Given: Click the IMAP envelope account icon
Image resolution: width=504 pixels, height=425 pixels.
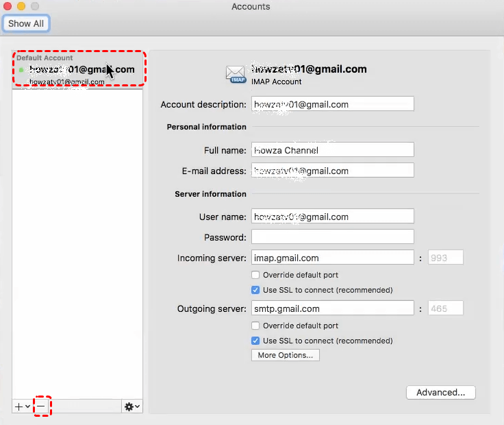Looking at the screenshot, I should (236, 74).
